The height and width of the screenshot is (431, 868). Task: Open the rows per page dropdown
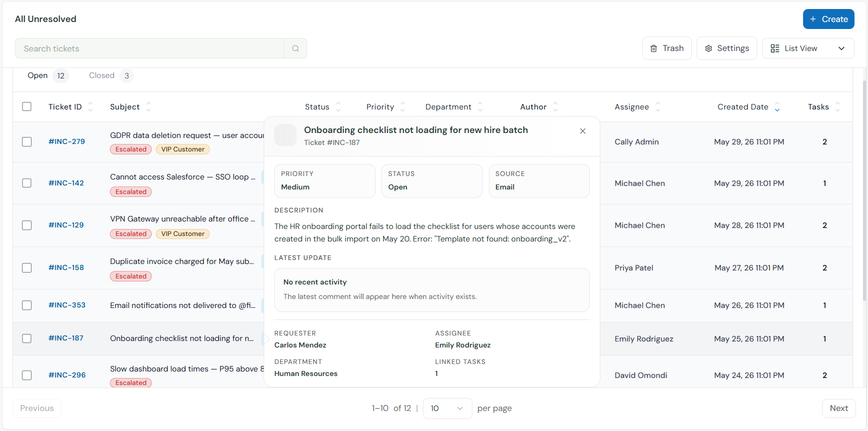(x=447, y=408)
